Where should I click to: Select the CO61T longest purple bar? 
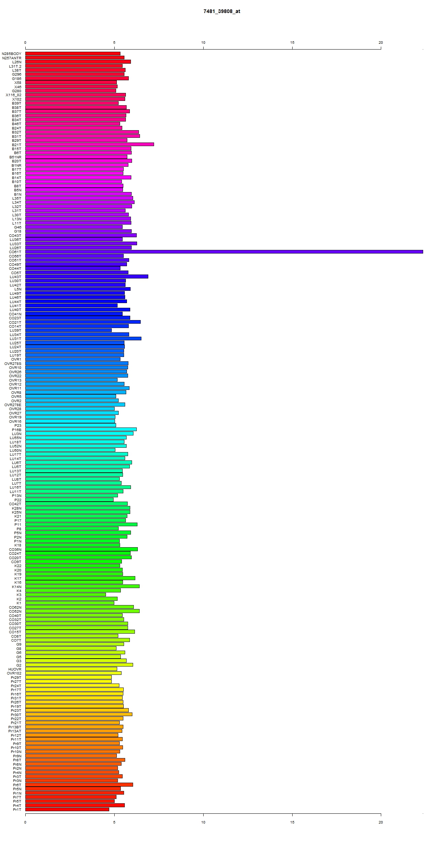pos(224,252)
